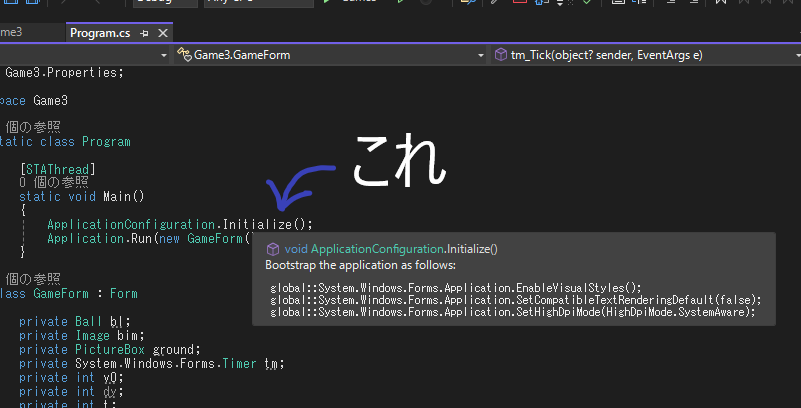Click the method cube icon in the tooltip
801x408 pixels.
click(272, 249)
